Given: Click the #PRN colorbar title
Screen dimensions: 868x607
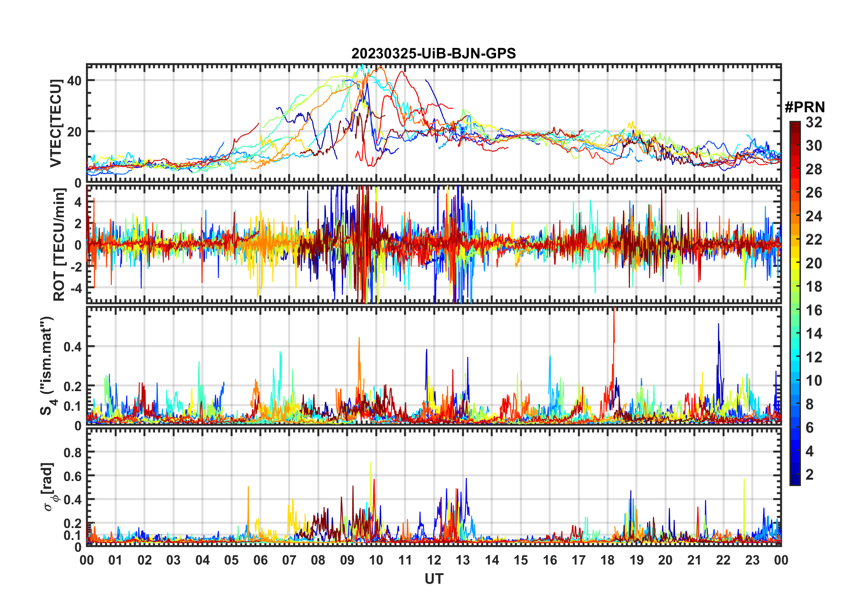Looking at the screenshot, I should tap(805, 107).
